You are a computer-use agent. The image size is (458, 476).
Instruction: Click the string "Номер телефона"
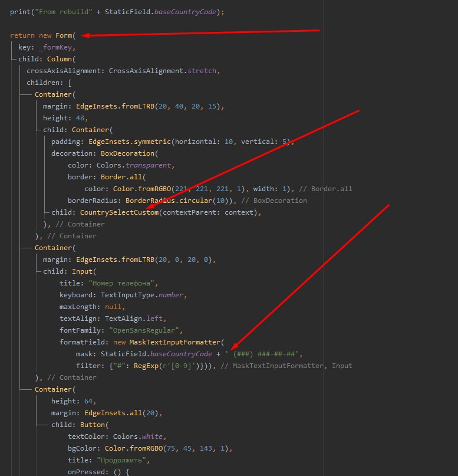(121, 283)
